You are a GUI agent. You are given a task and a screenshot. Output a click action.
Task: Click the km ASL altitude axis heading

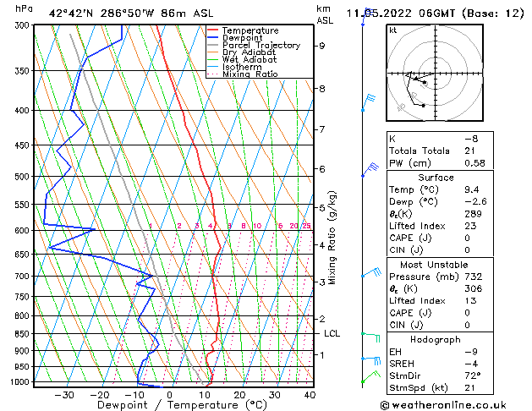click(325, 14)
